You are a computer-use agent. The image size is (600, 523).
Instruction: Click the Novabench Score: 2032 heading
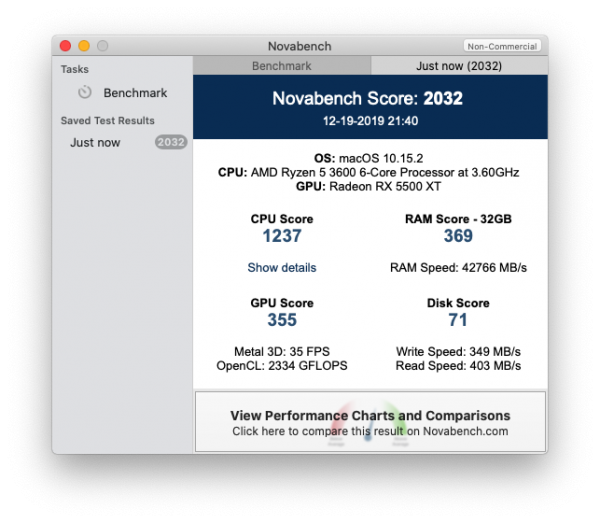tap(367, 98)
